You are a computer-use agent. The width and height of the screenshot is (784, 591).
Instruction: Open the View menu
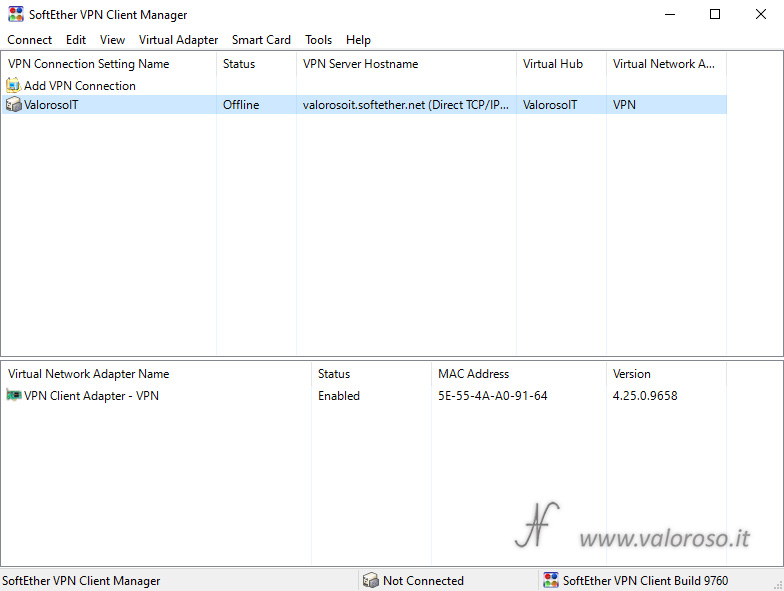point(112,40)
